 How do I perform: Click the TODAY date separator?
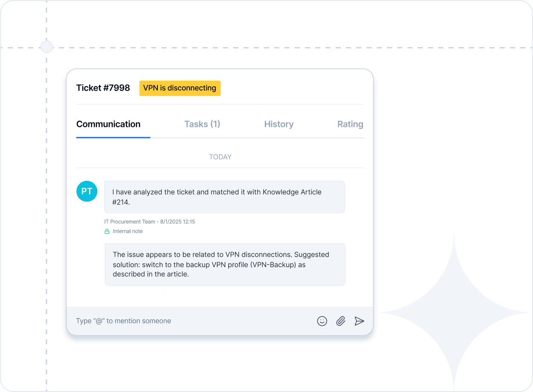[220, 157]
